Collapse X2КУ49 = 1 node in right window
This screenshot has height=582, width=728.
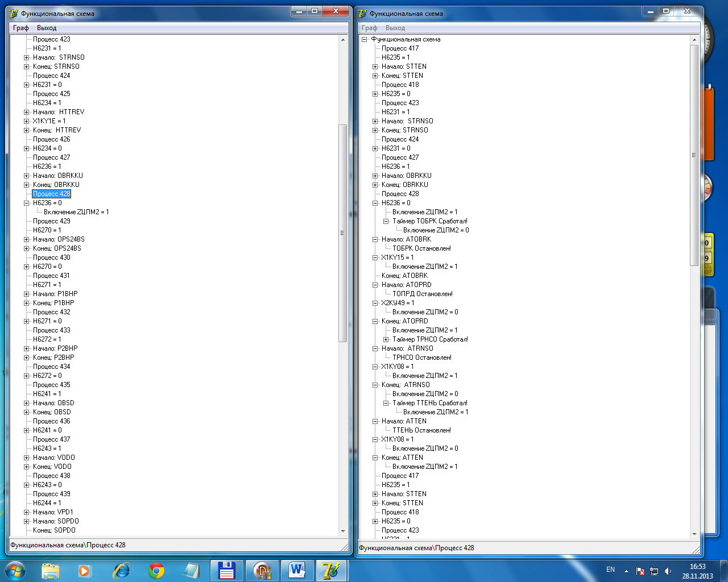pyautogui.click(x=375, y=303)
